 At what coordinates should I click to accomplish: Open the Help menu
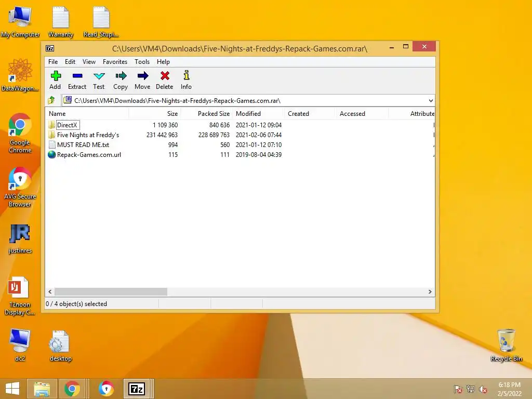[x=163, y=62]
